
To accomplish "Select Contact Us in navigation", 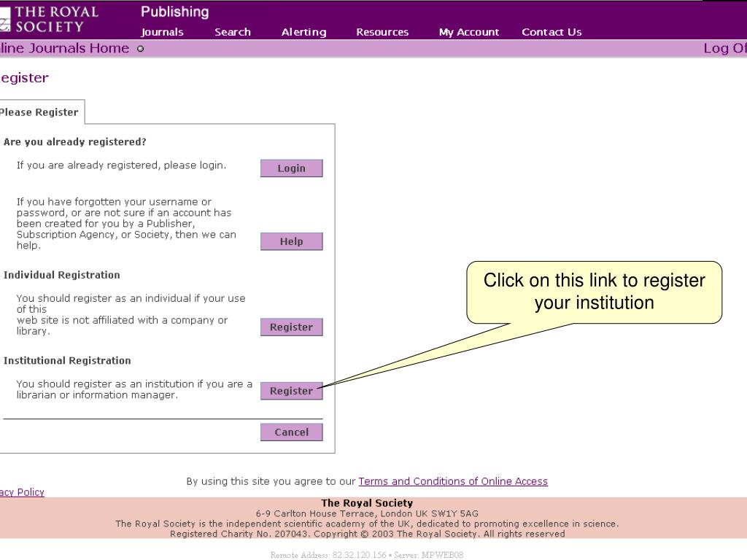I will pos(551,32).
